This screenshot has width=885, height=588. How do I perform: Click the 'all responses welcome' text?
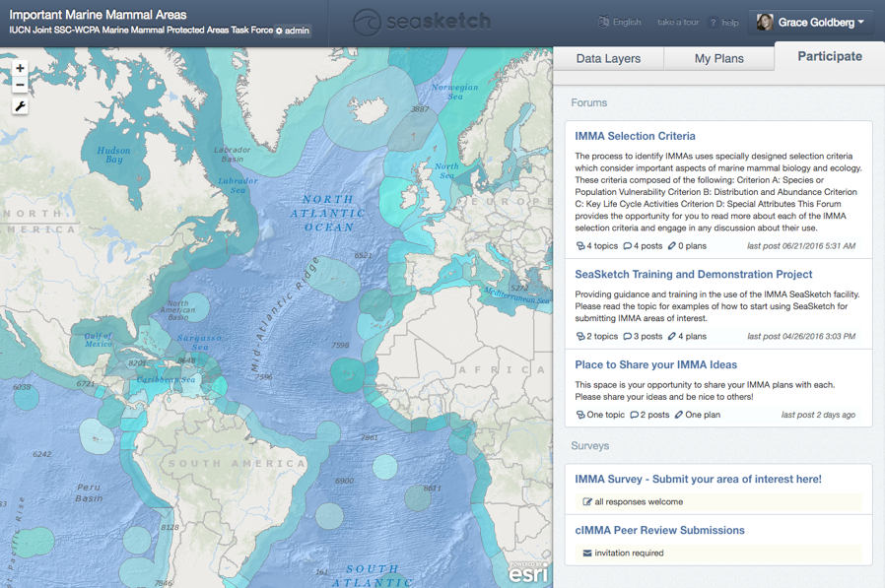639,501
